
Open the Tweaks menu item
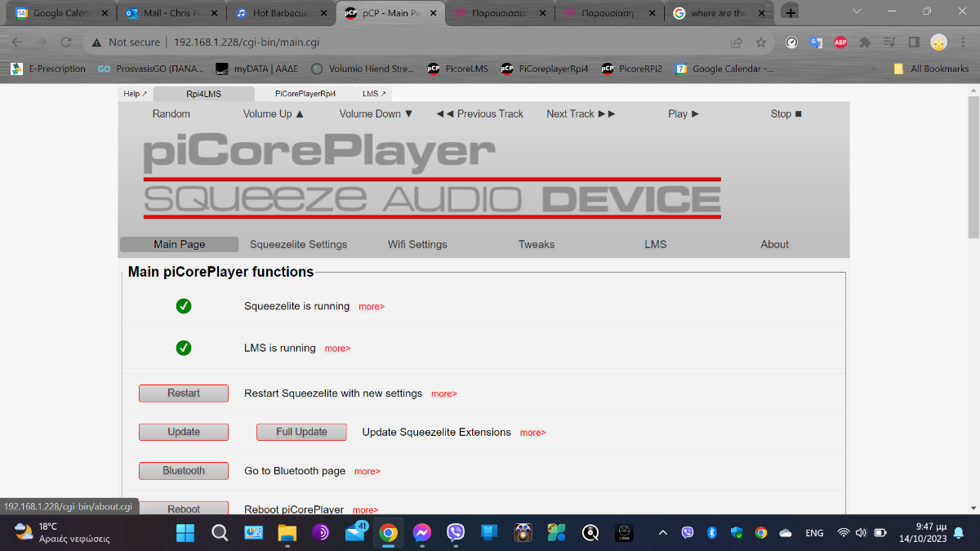tap(536, 244)
